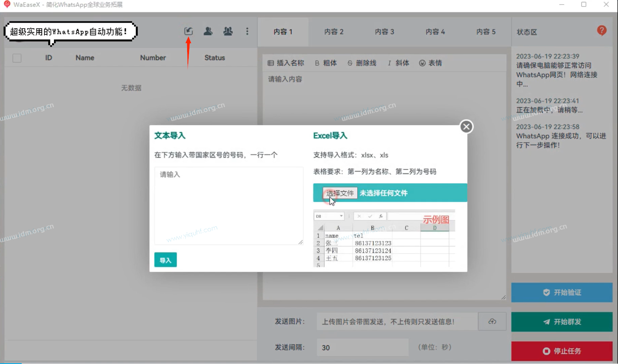Switch to the 内容 5 tab
This screenshot has width=618, height=364.
[486, 32]
